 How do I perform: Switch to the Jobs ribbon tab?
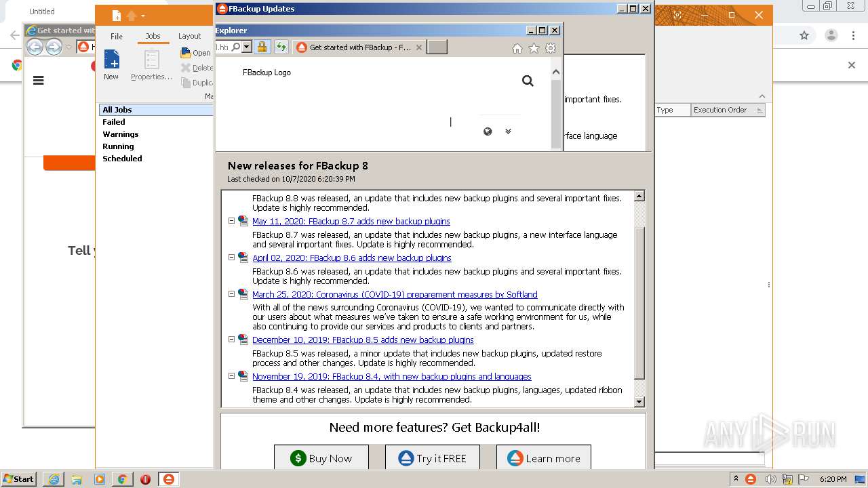click(x=153, y=36)
